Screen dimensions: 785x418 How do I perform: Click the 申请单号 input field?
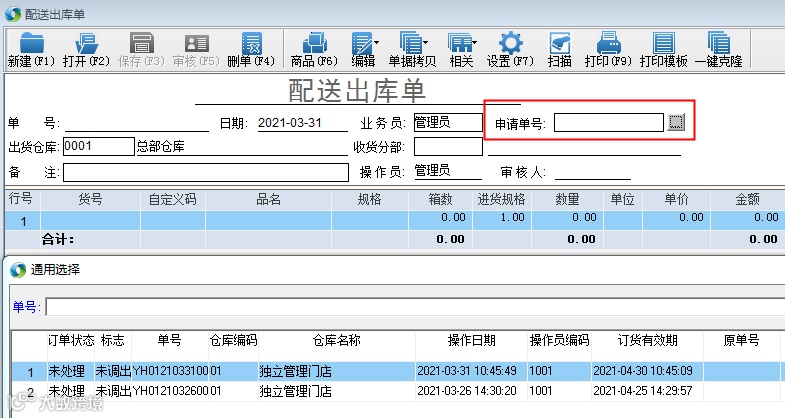609,123
